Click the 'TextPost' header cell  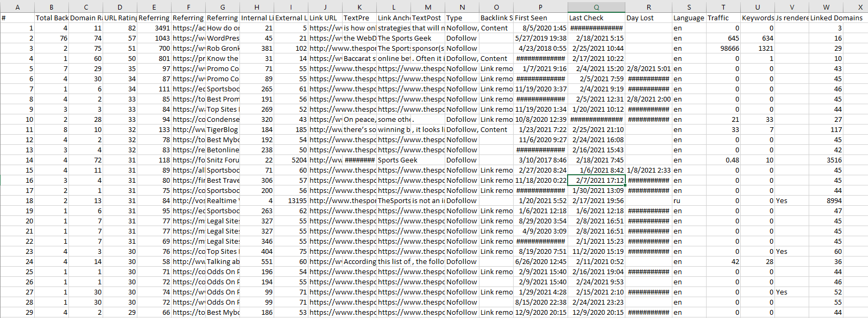coord(428,18)
